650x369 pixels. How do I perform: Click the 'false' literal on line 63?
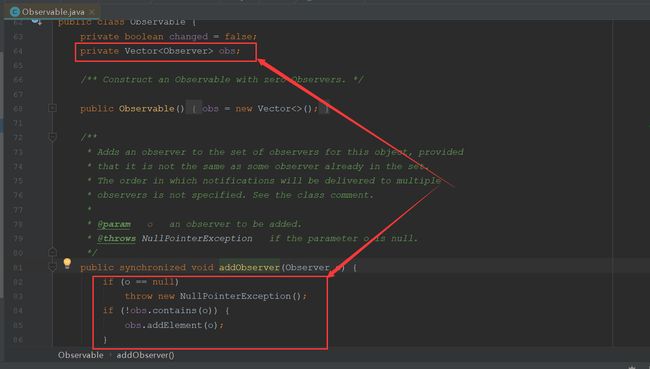pyautogui.click(x=238, y=36)
